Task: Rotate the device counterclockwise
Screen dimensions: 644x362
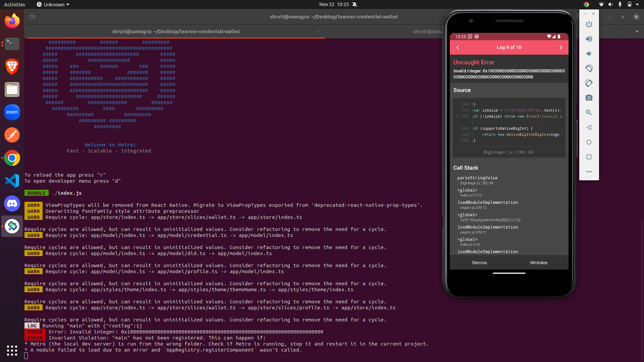Action: pos(589,68)
